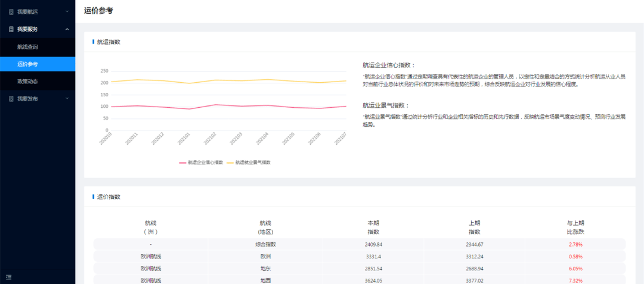Click the 地东 region cell

pyautogui.click(x=265, y=269)
